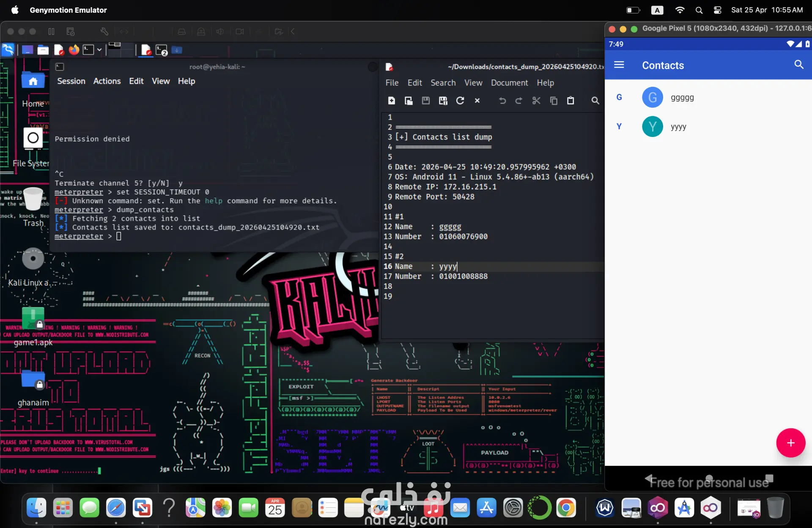
Task: Open Spotlight search in the macOS menu bar
Action: tap(699, 10)
